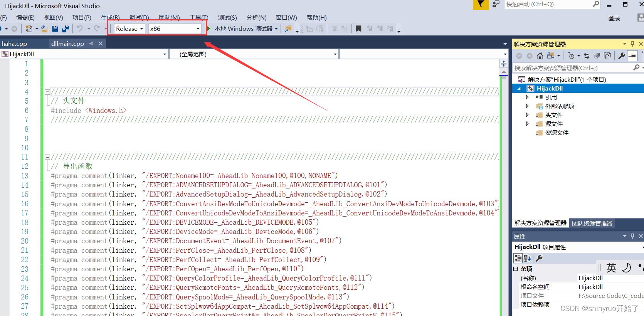This screenshot has height=316, width=644.
Task: Click the Pending Changes Filter clock icon
Action: [572, 56]
